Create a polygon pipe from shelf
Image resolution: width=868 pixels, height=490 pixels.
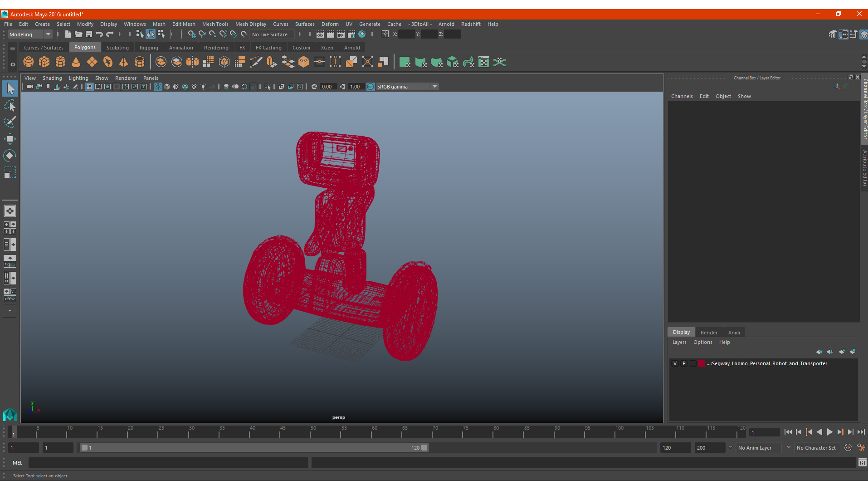[x=140, y=62]
